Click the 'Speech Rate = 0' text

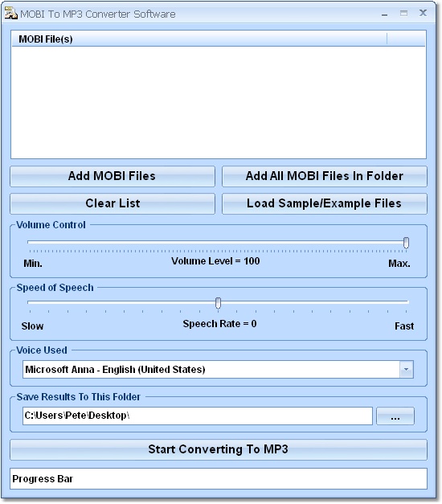[x=219, y=324]
